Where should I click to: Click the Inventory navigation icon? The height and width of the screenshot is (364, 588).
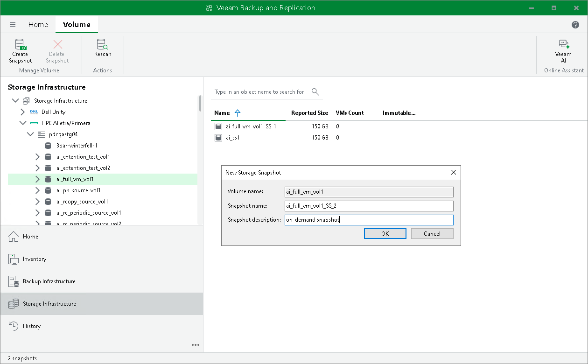[x=14, y=259]
